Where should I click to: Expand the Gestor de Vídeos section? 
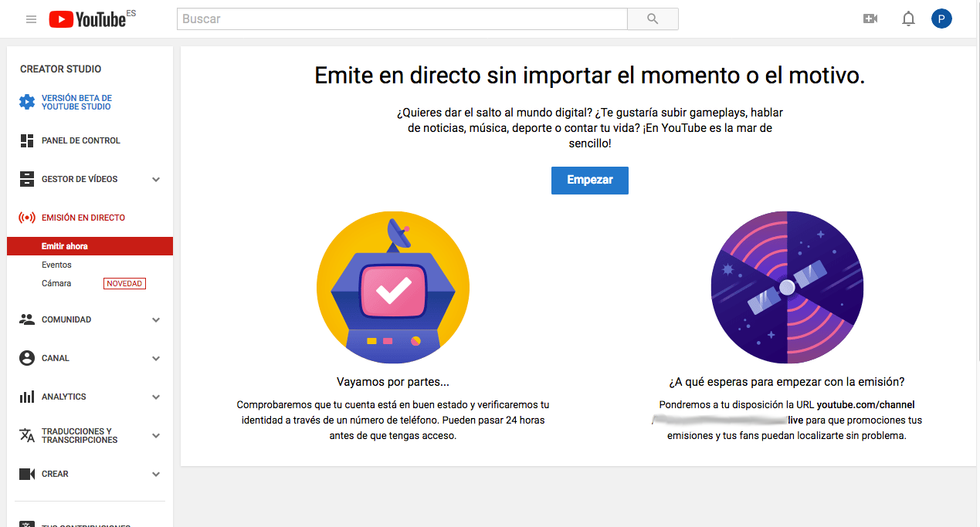[156, 179]
